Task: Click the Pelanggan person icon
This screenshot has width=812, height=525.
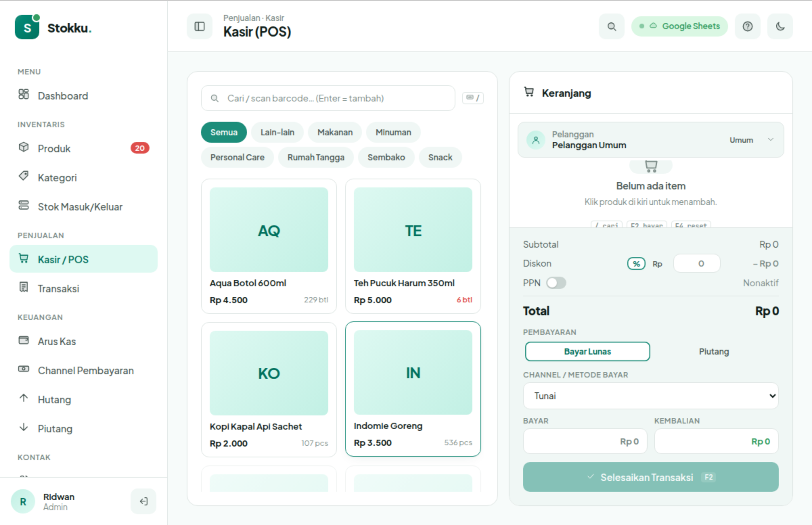Action: pyautogui.click(x=536, y=140)
